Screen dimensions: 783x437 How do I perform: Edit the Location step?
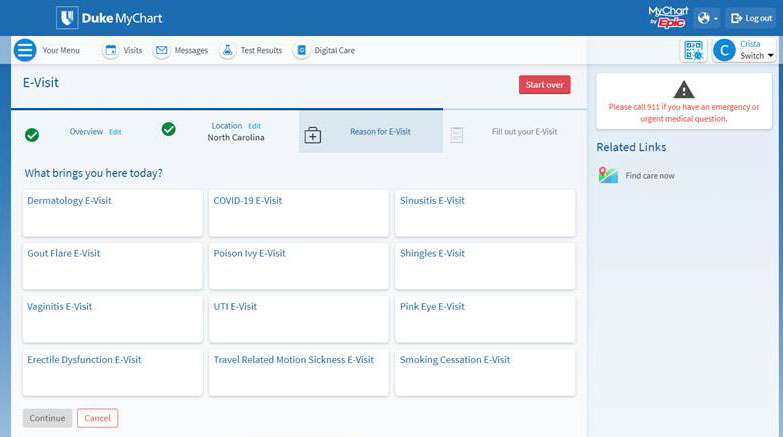pyautogui.click(x=254, y=126)
